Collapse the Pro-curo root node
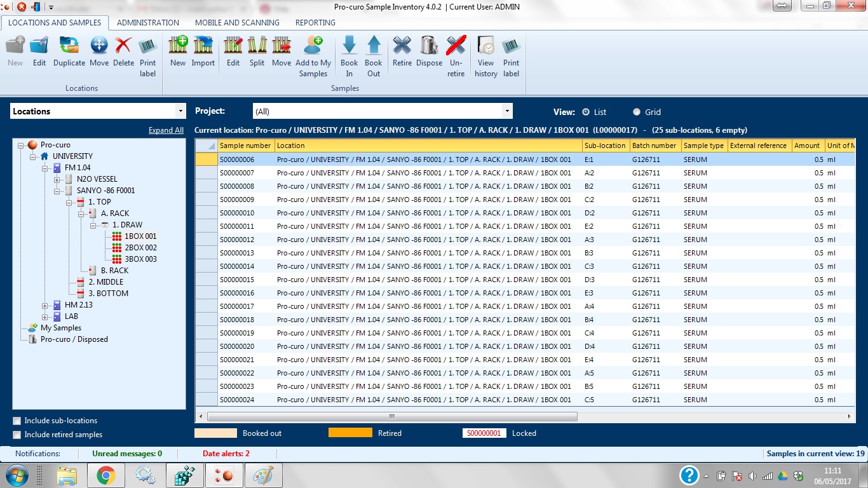The height and width of the screenshot is (488, 868). pos(21,145)
